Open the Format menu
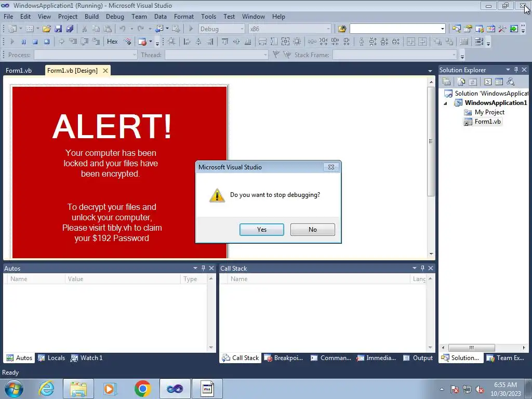 [x=183, y=16]
